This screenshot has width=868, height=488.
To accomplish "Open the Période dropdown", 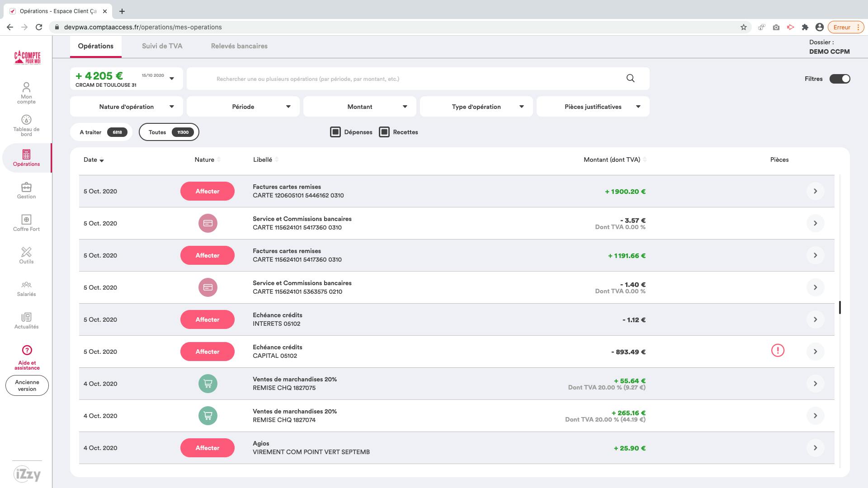I will [x=243, y=107].
